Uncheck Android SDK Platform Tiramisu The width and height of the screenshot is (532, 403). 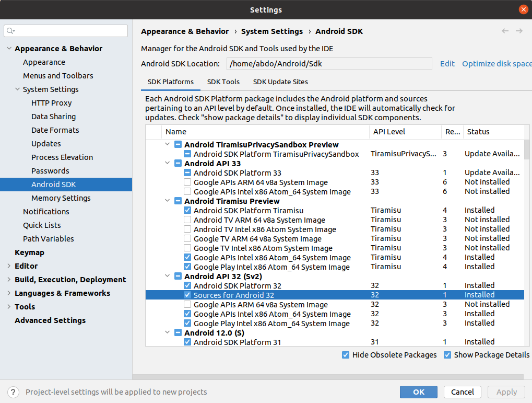[187, 210]
